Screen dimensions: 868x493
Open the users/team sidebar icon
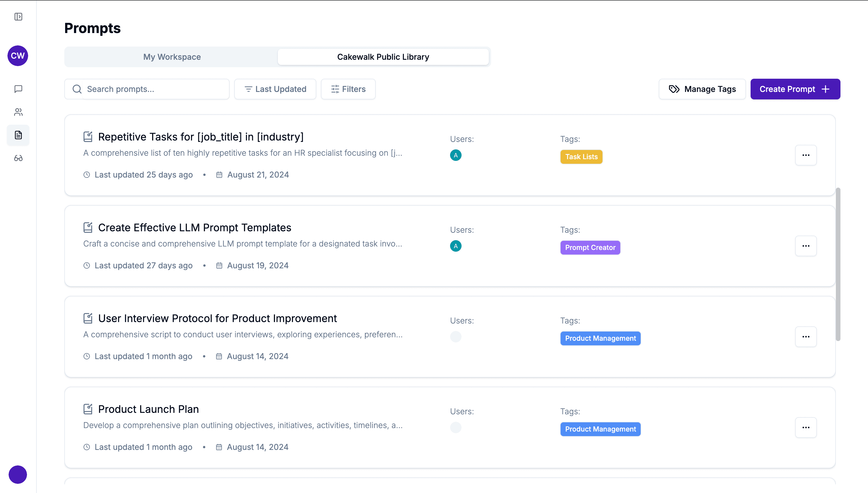pos(18,112)
